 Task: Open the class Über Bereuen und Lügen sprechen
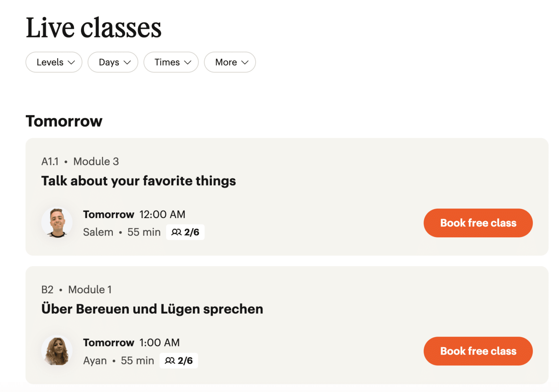[152, 309]
